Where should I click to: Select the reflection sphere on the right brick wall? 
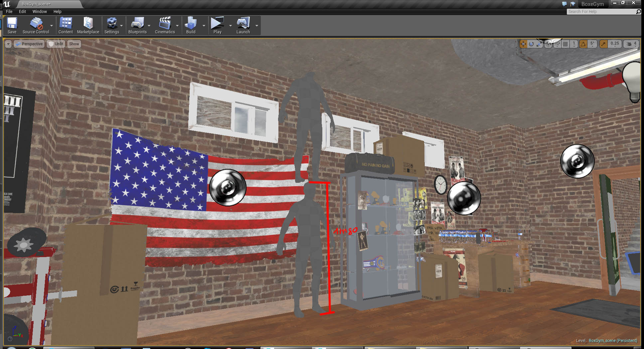pos(577,161)
